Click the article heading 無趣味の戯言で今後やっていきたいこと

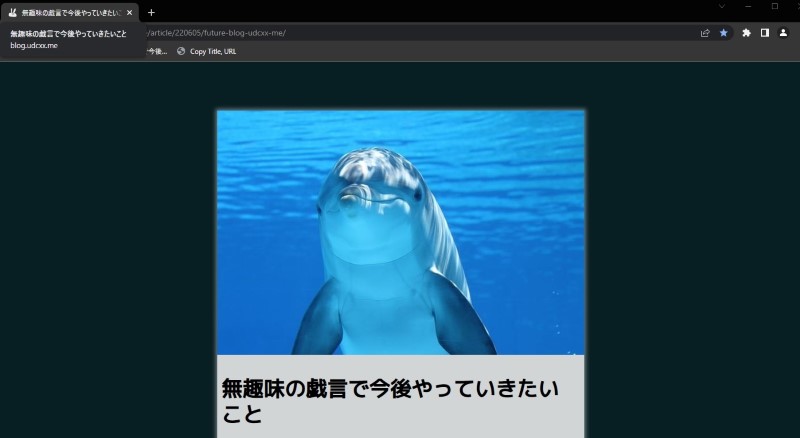pyautogui.click(x=390, y=400)
